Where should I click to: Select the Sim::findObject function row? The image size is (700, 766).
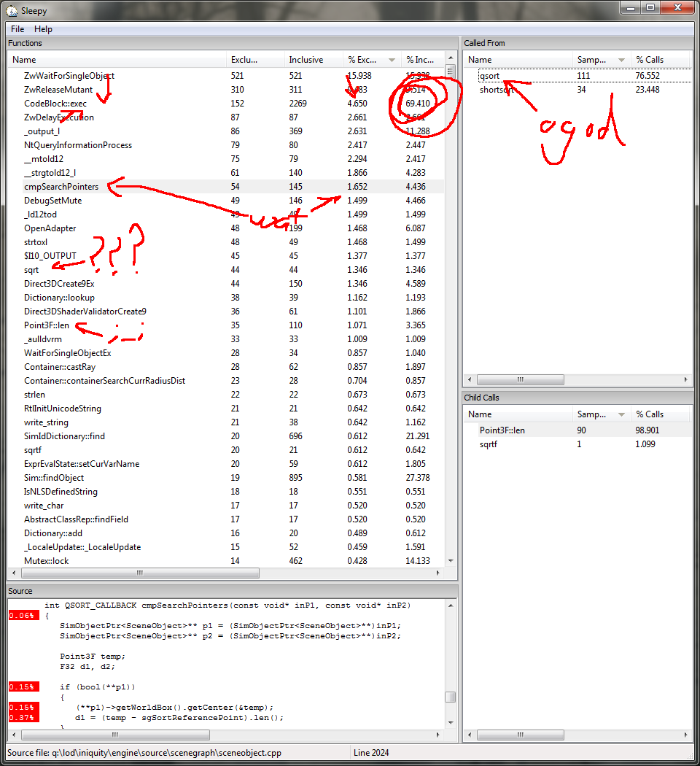[54, 478]
